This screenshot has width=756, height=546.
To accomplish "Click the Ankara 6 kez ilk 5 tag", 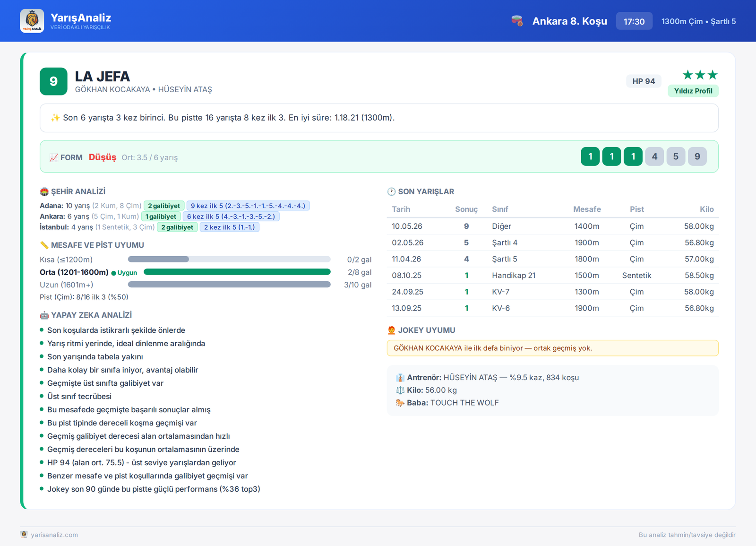I will click(231, 217).
